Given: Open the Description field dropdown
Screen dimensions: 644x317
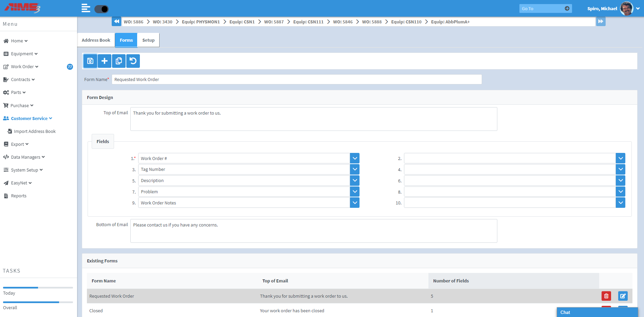Looking at the screenshot, I should (x=355, y=180).
